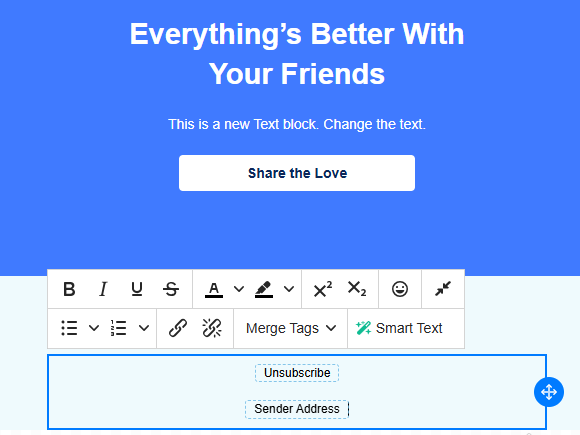Apply subscript formatting
580x435 pixels.
coord(357,289)
